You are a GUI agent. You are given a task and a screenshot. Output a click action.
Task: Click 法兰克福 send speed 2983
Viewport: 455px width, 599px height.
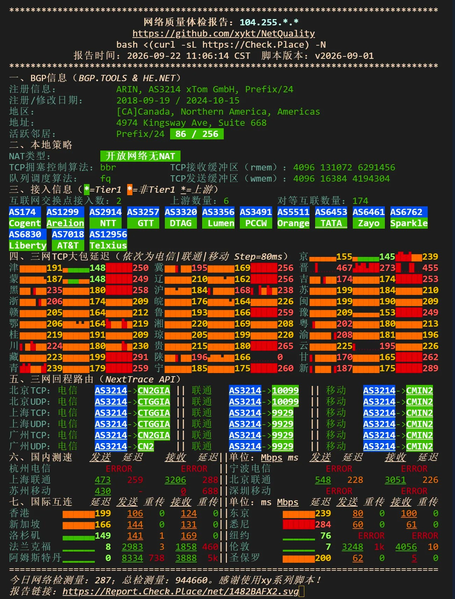(x=132, y=547)
